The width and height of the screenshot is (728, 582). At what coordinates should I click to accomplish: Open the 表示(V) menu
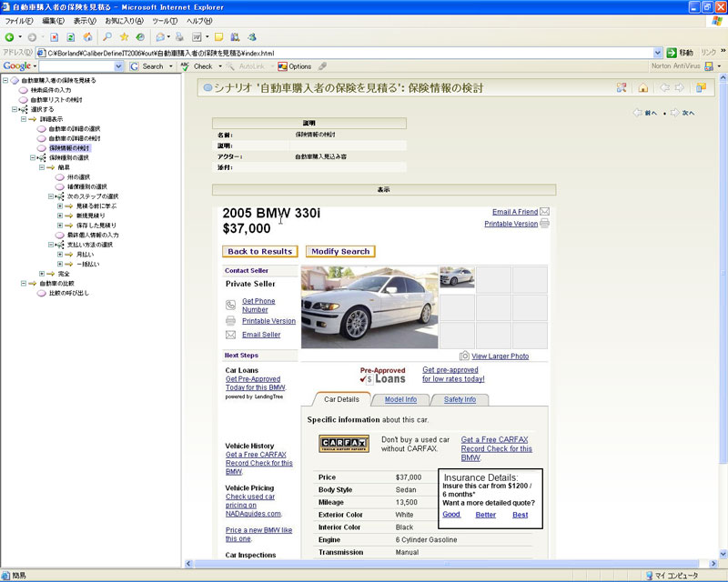(85, 21)
